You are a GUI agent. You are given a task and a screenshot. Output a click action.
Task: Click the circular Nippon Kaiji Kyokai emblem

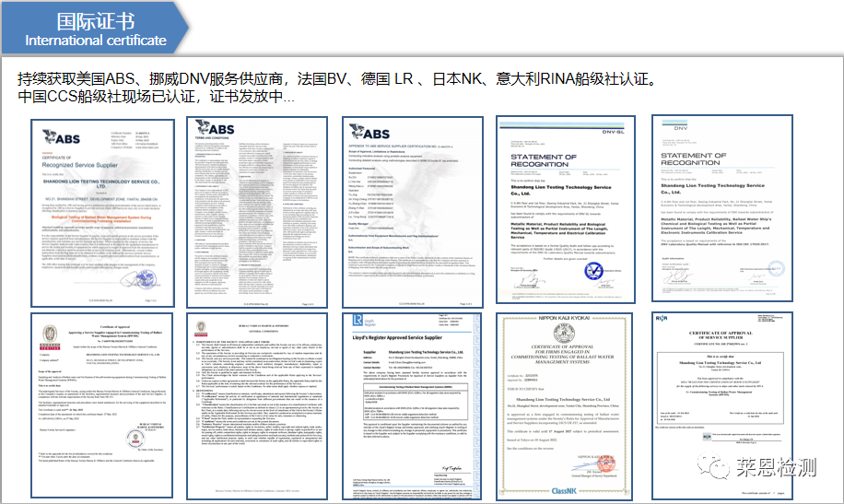pos(564,333)
